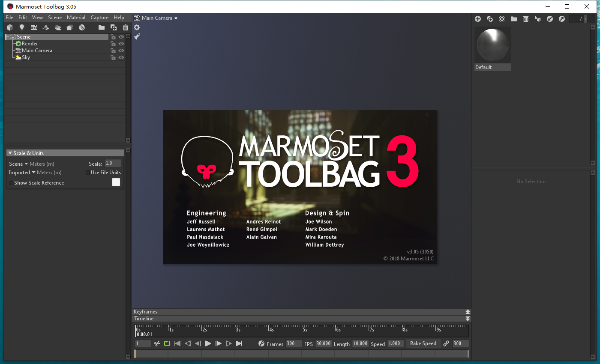This screenshot has height=364, width=600.
Task: Check the Show Scale Reference option
Action: point(11,183)
